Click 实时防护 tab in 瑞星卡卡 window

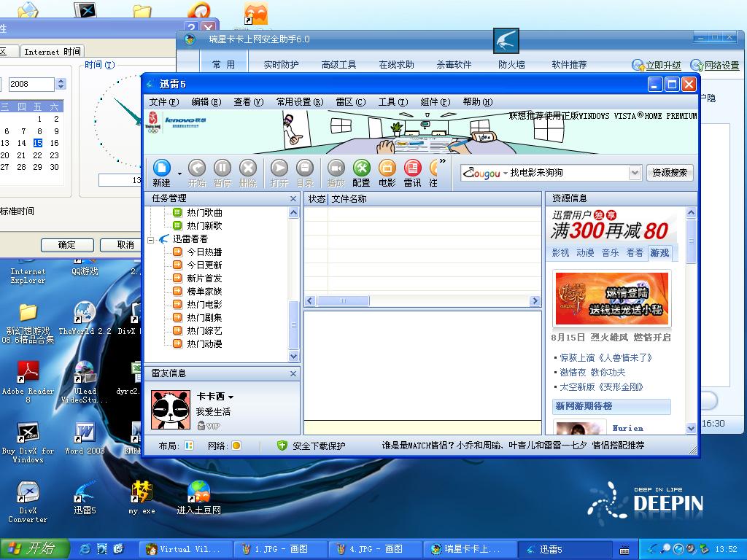pos(281,65)
